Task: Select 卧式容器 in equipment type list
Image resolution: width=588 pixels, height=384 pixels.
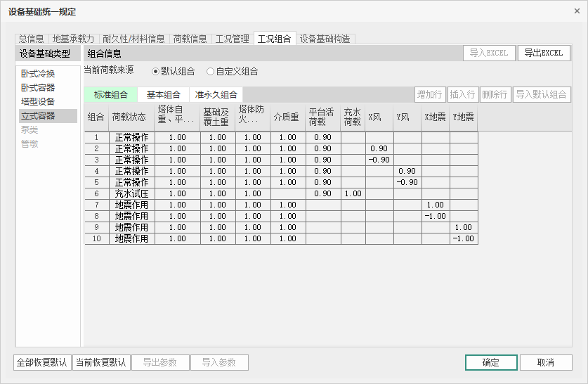Action: coord(48,88)
